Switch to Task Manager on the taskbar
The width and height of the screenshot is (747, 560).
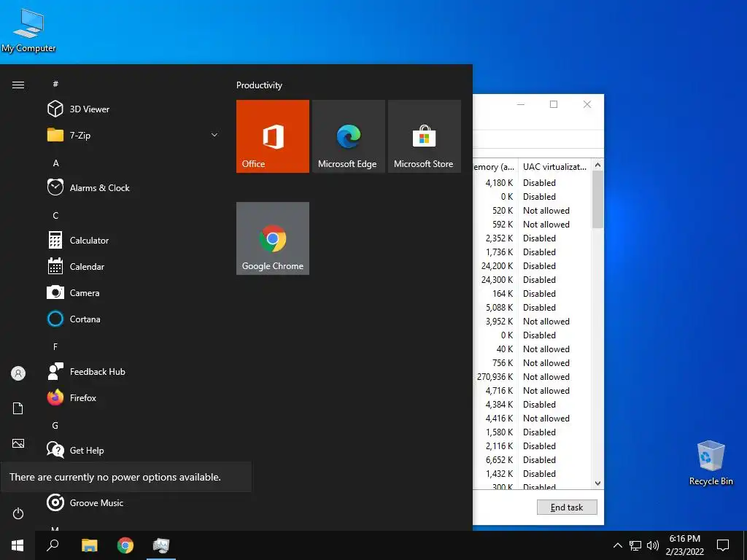pos(161,545)
